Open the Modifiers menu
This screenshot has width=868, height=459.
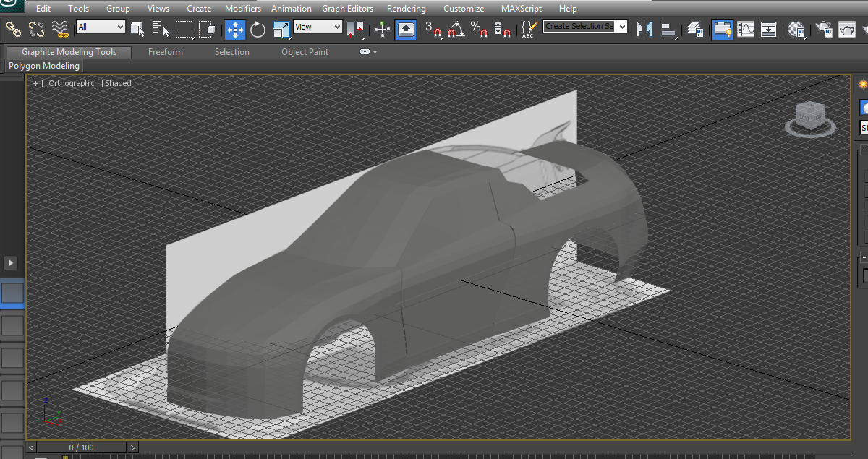tap(242, 9)
